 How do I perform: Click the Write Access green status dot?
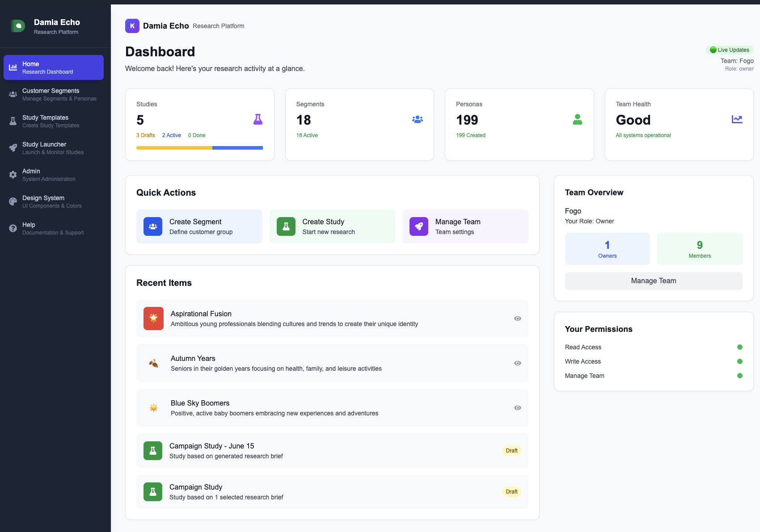click(740, 361)
